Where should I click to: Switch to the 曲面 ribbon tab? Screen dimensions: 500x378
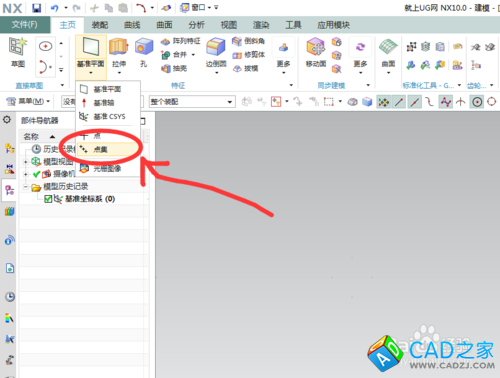point(164,25)
